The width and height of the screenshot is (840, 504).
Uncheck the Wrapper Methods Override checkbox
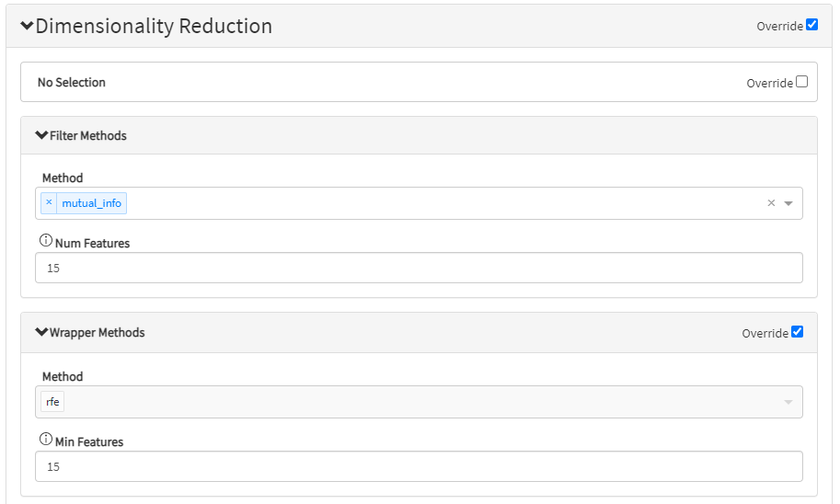point(797,332)
